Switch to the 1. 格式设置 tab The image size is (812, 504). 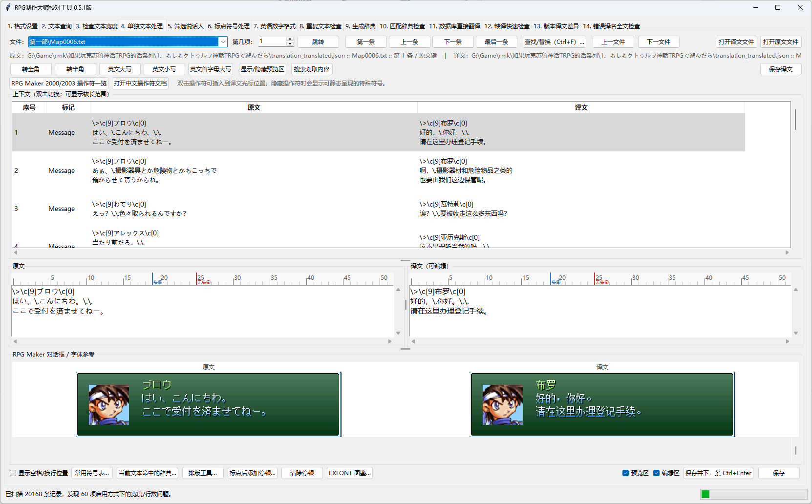[22, 26]
